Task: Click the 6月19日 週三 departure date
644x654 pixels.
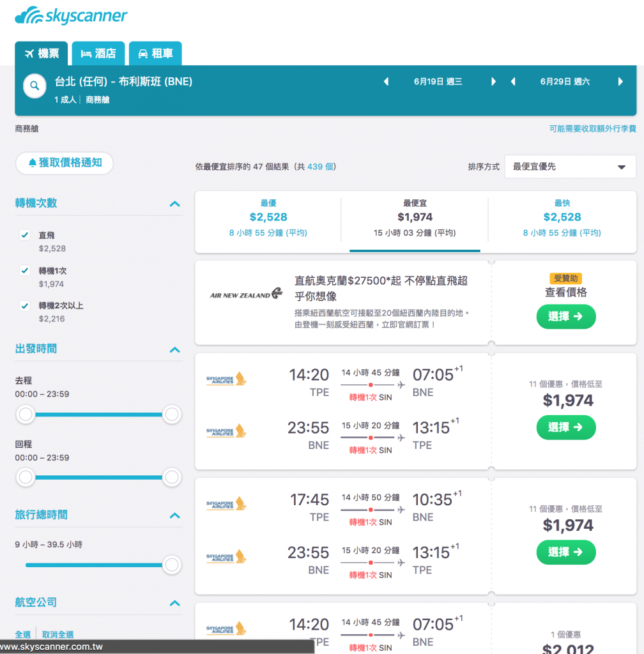Action: [438, 82]
